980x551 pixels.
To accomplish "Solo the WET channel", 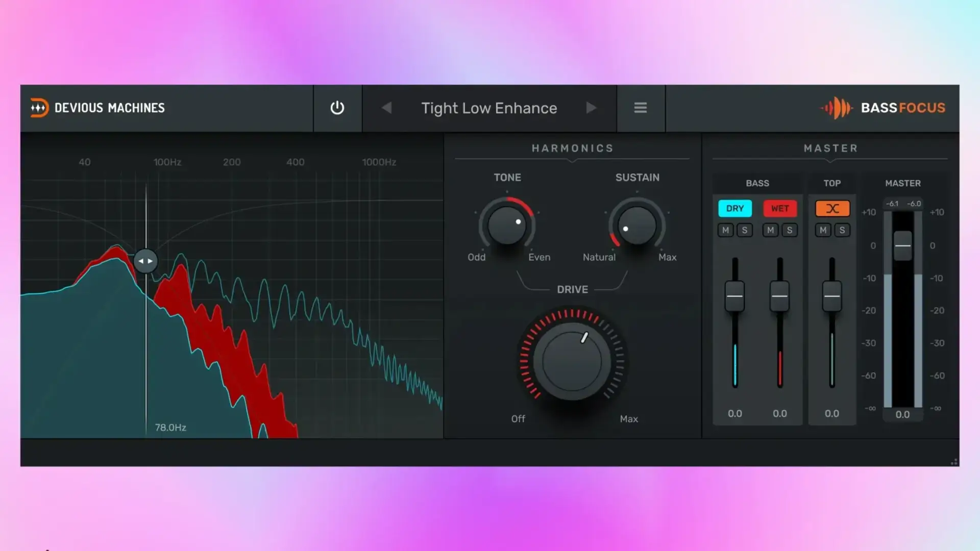I will click(x=789, y=230).
